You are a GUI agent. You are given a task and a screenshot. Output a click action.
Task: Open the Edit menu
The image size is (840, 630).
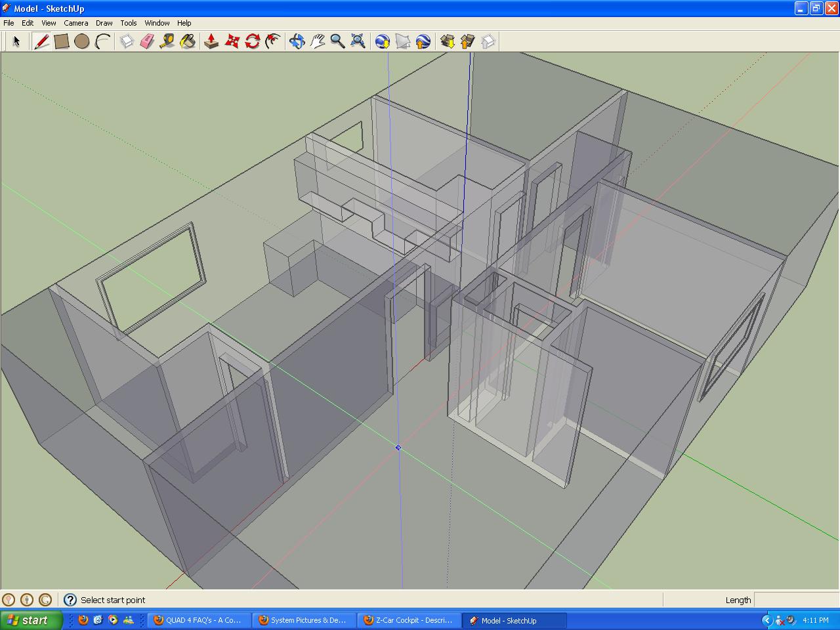pyautogui.click(x=28, y=23)
